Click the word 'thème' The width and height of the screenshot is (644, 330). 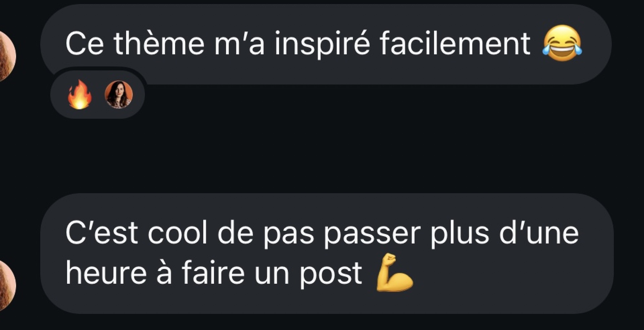[159, 43]
